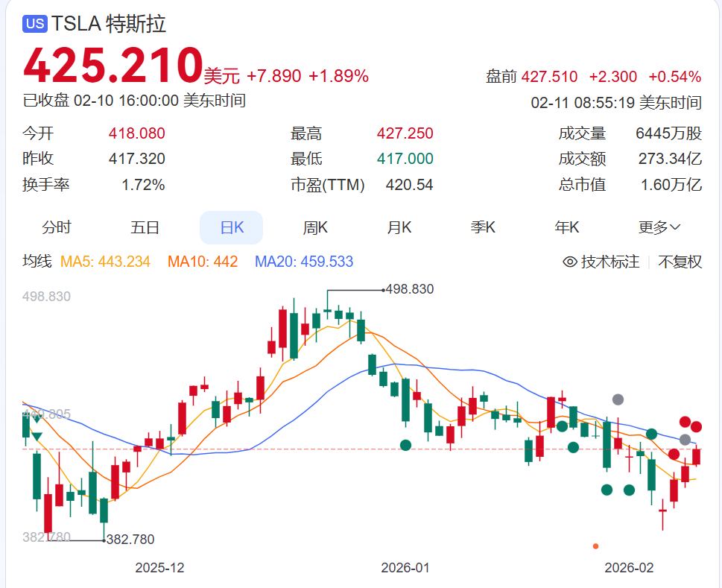
Task: Open the 月K monthly chart tab
Action: click(399, 228)
